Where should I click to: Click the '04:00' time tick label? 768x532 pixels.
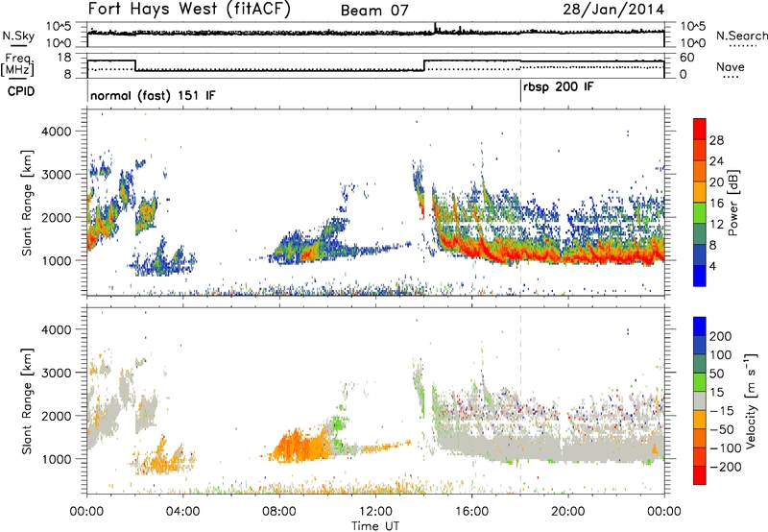click(x=183, y=512)
